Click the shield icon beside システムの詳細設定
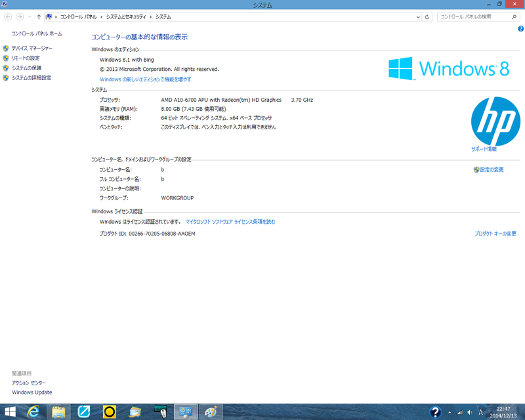The width and height of the screenshot is (525, 420). point(6,77)
